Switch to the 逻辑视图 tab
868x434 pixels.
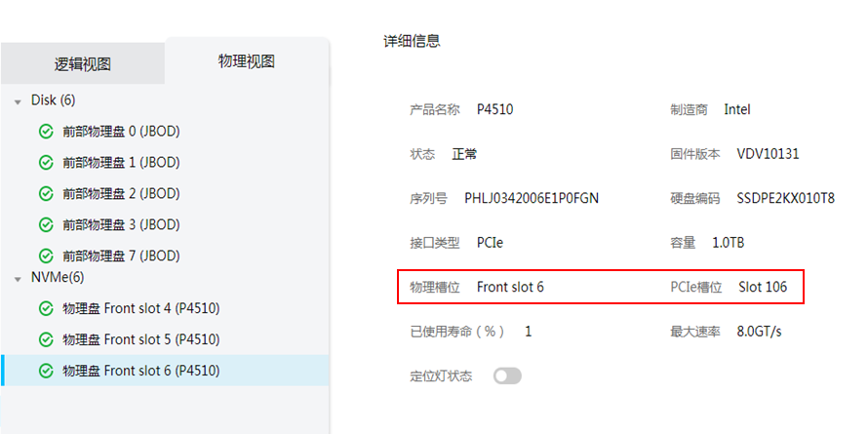83,63
